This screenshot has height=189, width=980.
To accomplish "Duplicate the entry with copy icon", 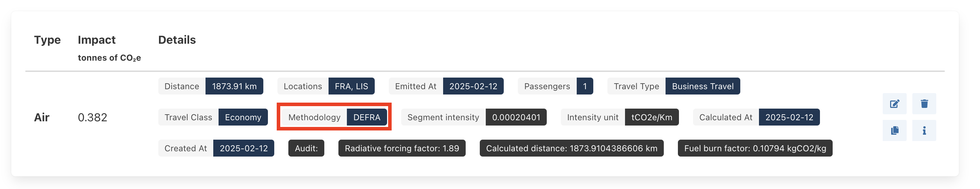I will pos(894,130).
